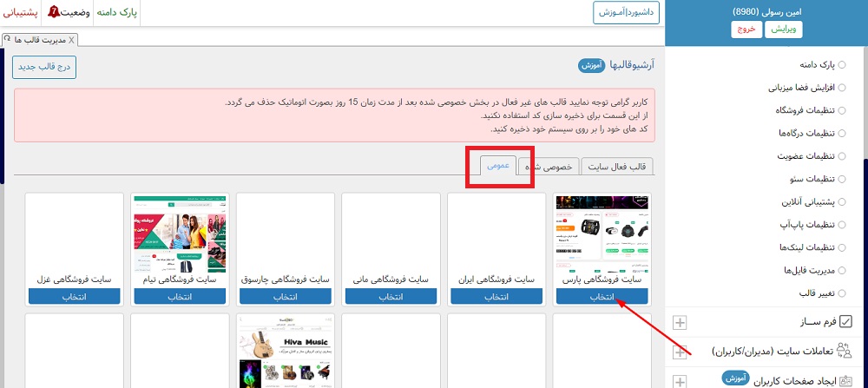Click the فرم ساز checkmark icon
Viewport: 868px width, 388px height.
pos(846,322)
